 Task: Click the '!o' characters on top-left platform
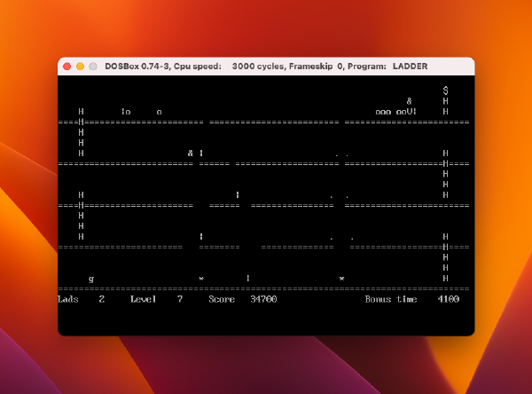(x=126, y=112)
